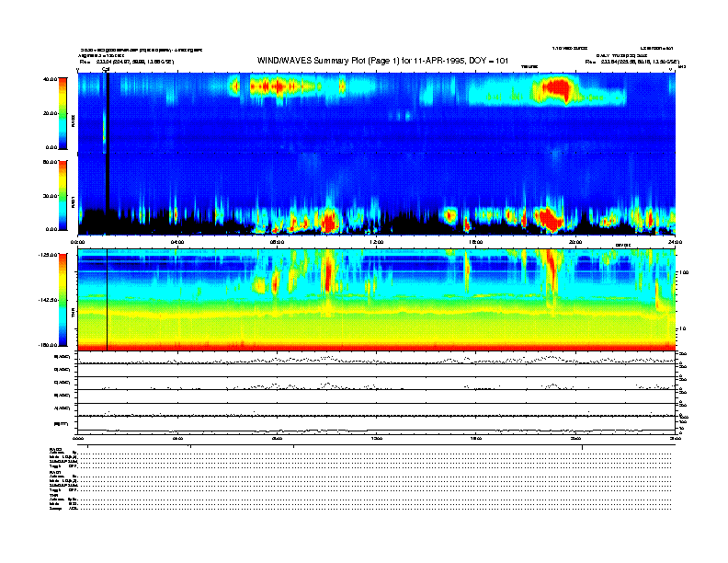
Task: Click the 100 label on TNR right axis
Action: click(x=684, y=272)
